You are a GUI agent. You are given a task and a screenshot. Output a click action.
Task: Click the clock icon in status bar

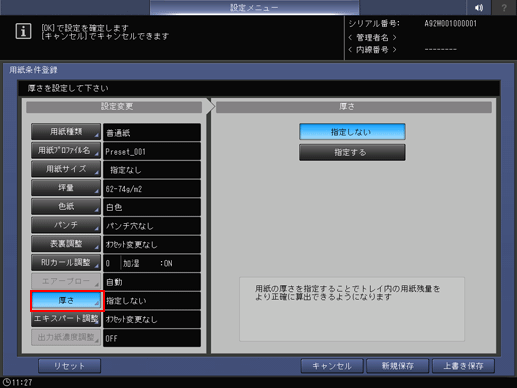click(6, 382)
